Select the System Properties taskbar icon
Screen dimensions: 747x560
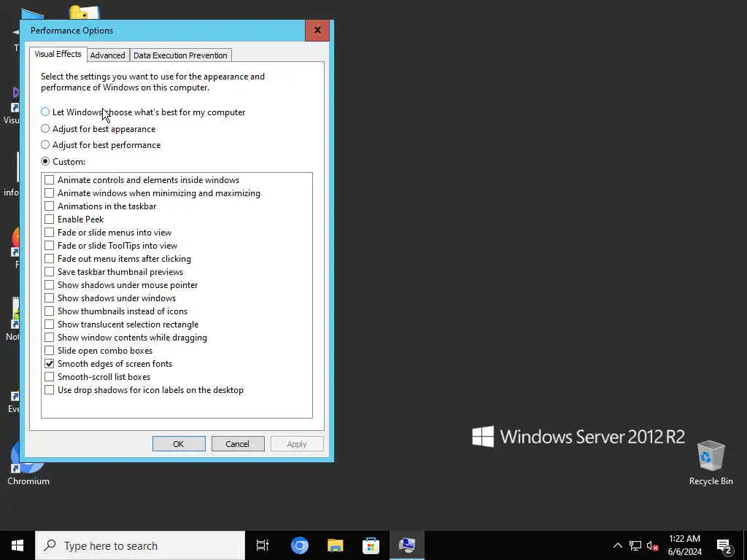pos(407,545)
